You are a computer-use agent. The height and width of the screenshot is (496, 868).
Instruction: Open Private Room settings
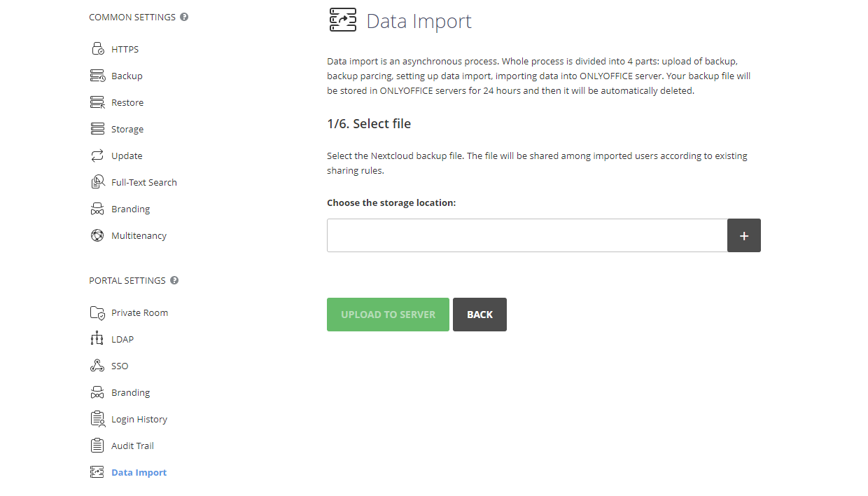point(139,312)
